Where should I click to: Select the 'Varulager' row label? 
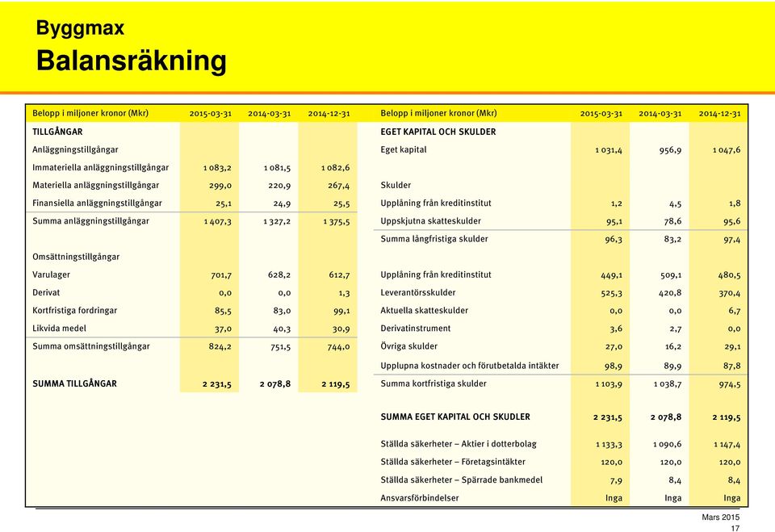(x=51, y=275)
